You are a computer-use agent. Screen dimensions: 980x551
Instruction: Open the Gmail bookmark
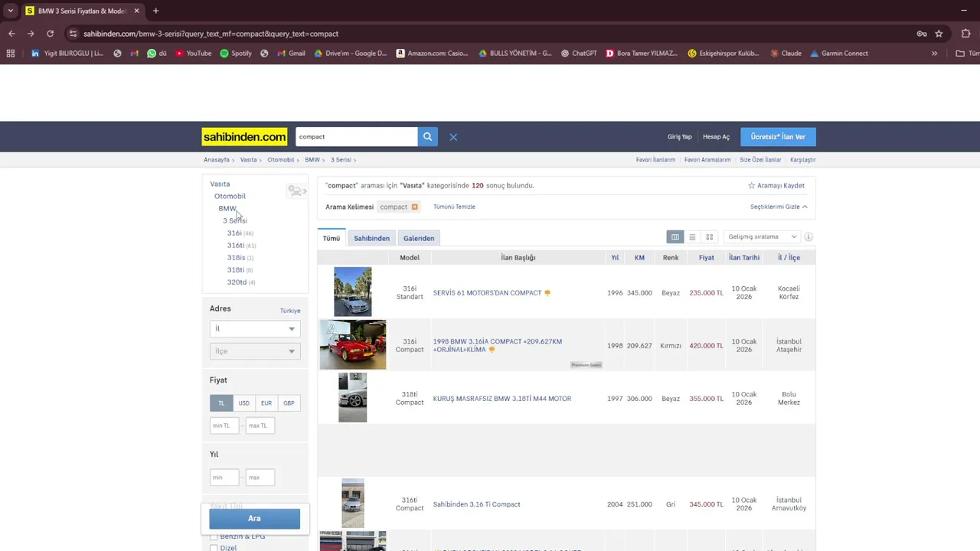(290, 54)
